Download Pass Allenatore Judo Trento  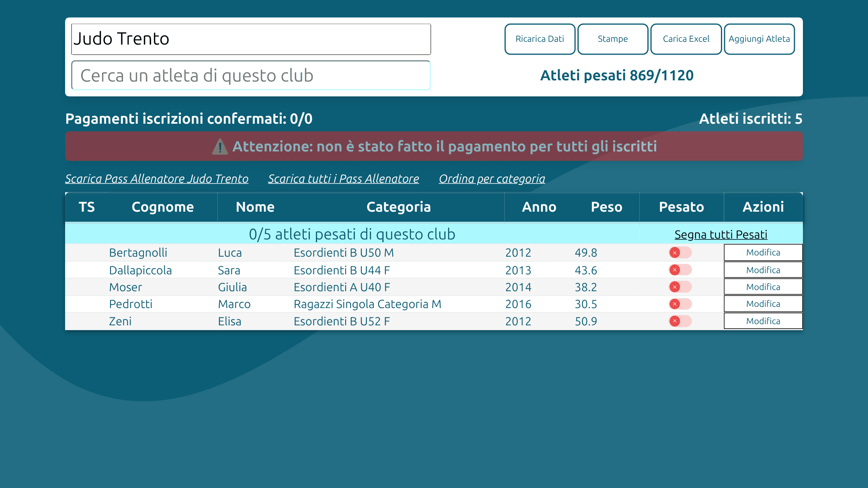(157, 179)
